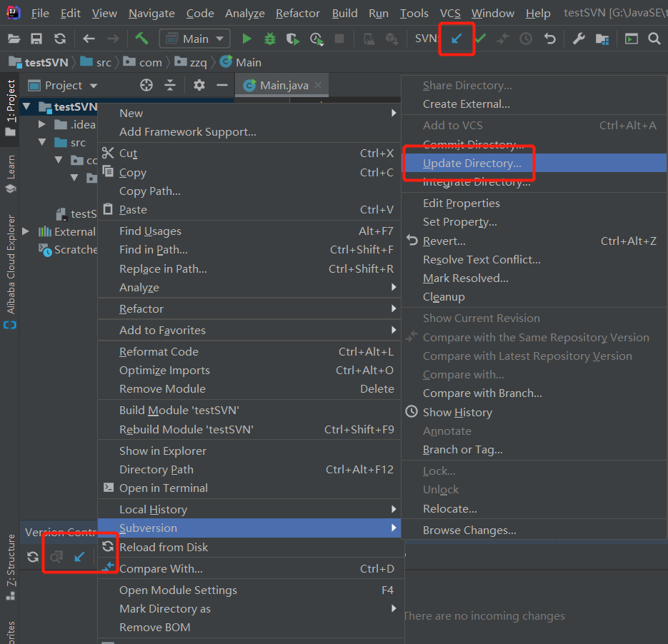Open the Learn side tool tab
This screenshot has height=644, width=668.
coord(10,173)
